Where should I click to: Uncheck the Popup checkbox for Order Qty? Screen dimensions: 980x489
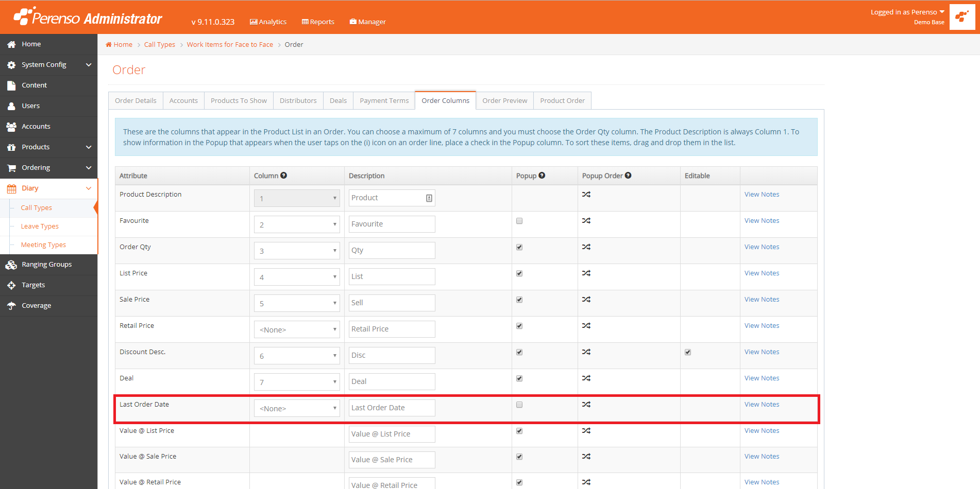click(519, 247)
